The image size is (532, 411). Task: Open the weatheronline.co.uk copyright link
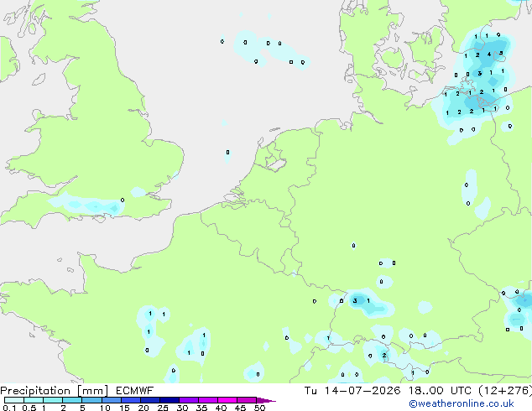click(x=462, y=403)
